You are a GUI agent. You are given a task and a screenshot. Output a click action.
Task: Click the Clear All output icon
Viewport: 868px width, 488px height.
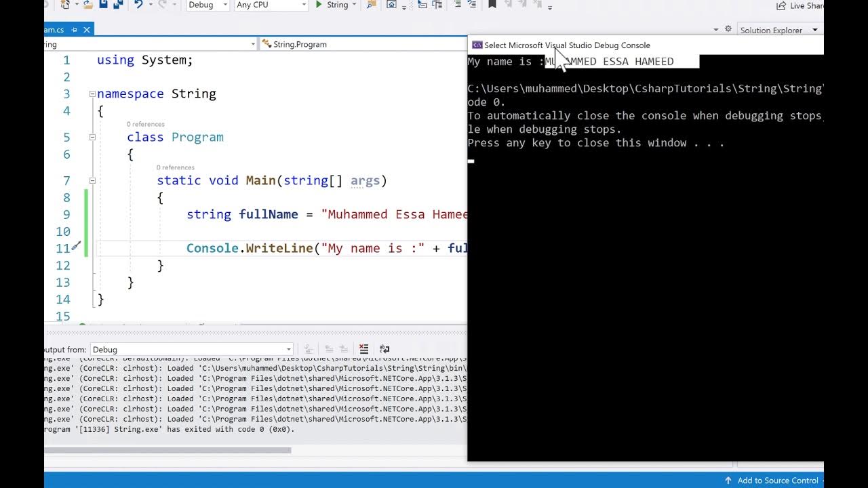tap(364, 349)
